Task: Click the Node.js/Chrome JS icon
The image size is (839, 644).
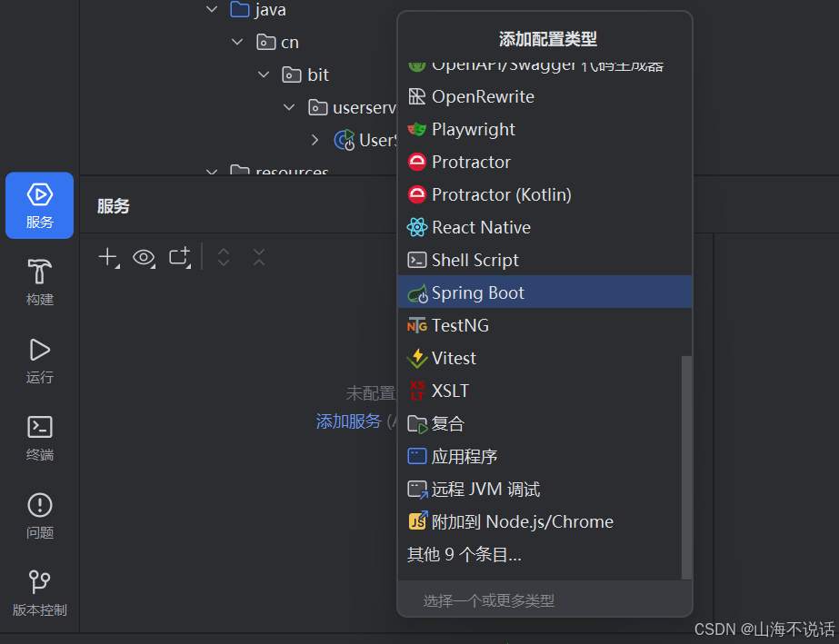Action: (417, 520)
